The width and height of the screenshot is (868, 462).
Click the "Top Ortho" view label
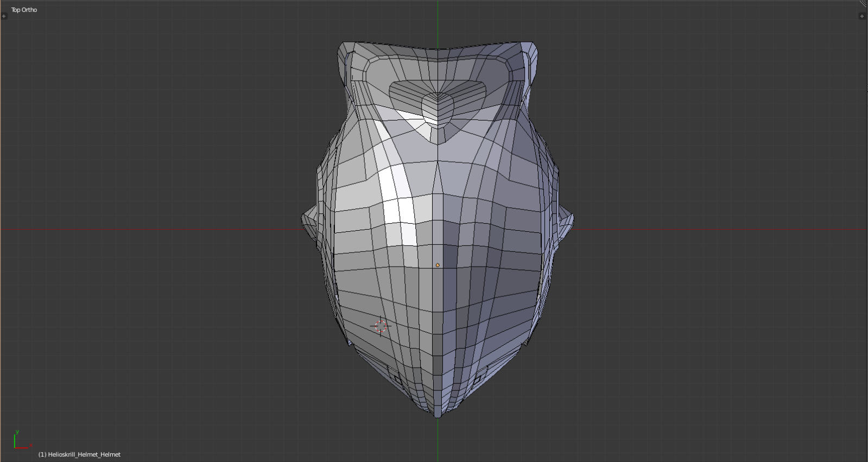tap(24, 10)
